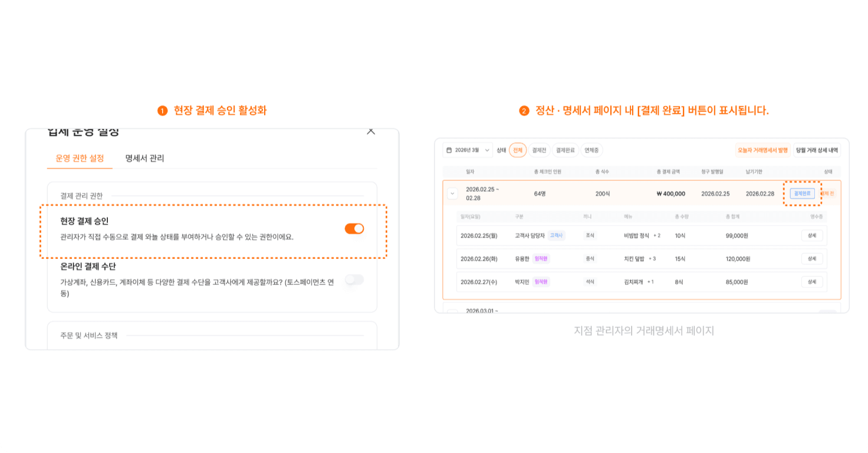This screenshot has width=868, height=453.
Task: Click the 결제 관리 권한 section label
Action: click(81, 195)
